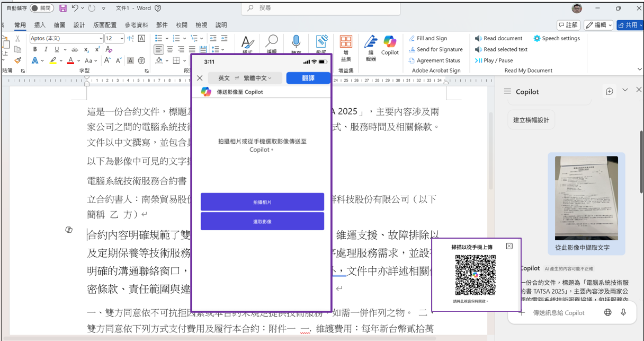Apply Subscript formatting
This screenshot has width=644, height=341.
[x=87, y=49]
